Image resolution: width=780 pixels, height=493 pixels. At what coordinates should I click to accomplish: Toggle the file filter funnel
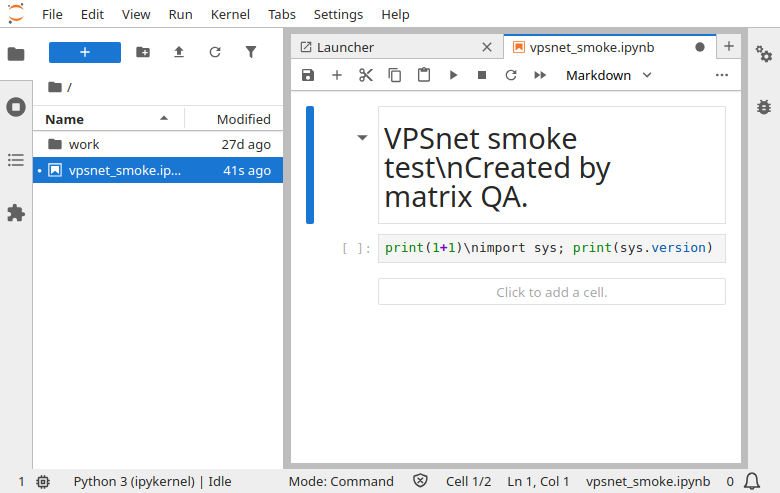(x=251, y=52)
